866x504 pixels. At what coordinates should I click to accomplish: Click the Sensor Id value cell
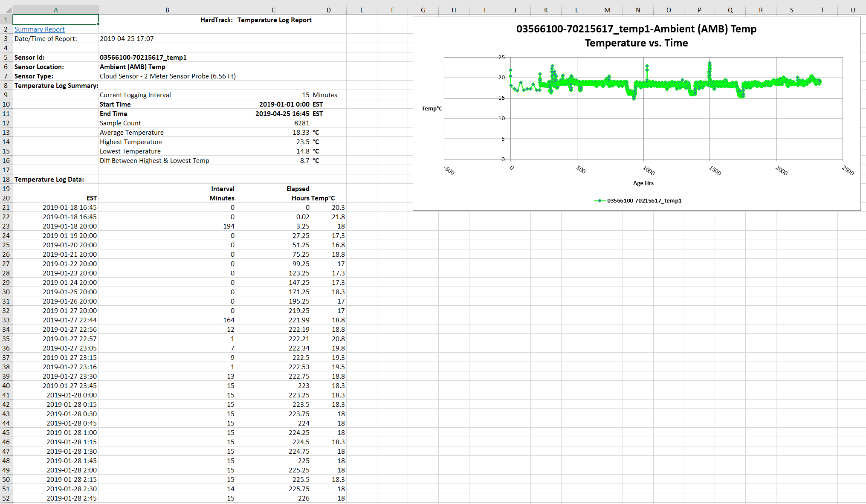click(x=143, y=58)
